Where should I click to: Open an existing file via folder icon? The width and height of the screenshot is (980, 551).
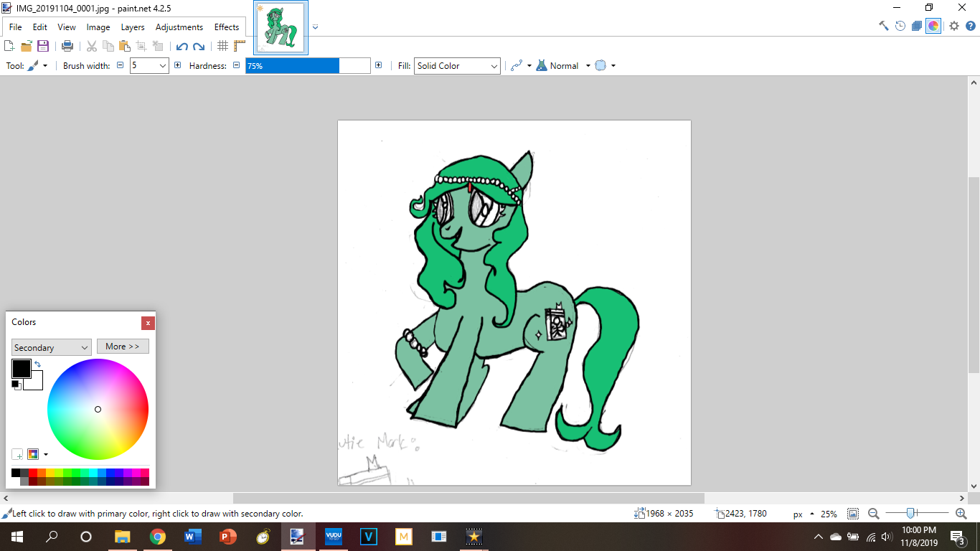tap(27, 46)
